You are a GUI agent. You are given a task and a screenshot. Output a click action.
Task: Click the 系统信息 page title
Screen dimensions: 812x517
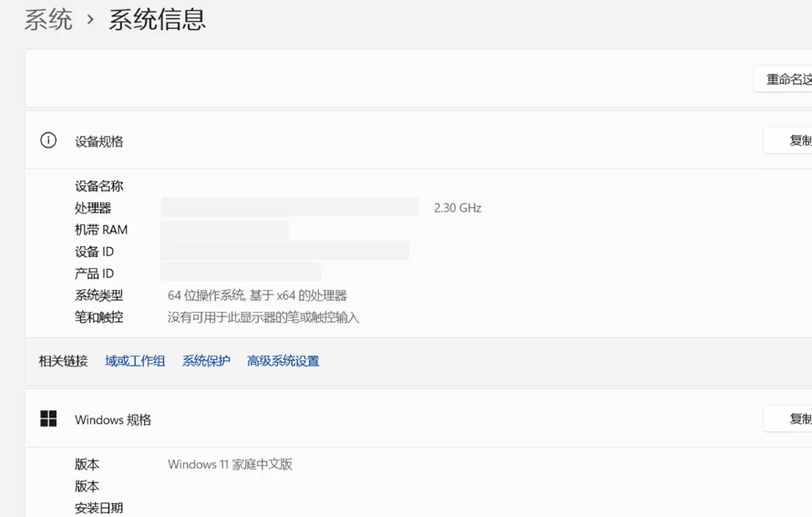tap(157, 19)
